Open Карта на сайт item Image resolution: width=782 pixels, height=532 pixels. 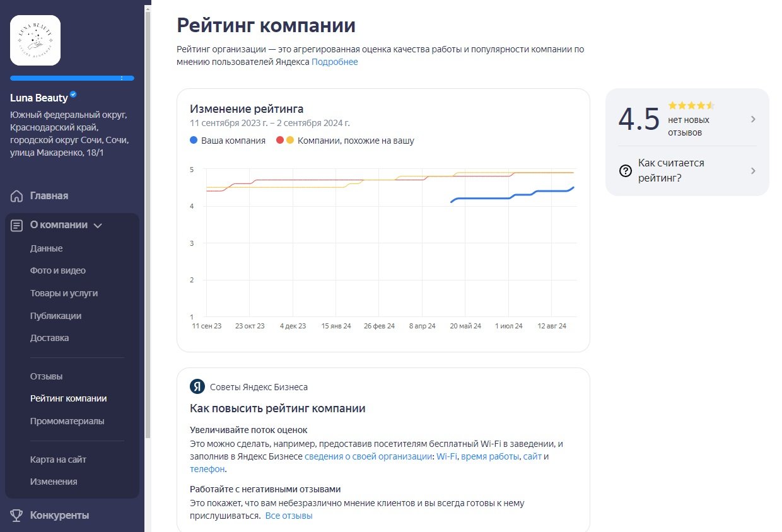[x=59, y=460]
